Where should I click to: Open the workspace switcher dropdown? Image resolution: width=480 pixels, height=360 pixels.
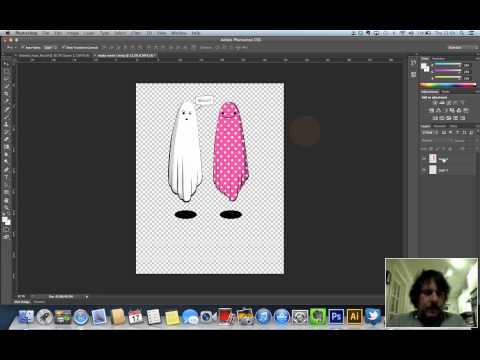(462, 48)
